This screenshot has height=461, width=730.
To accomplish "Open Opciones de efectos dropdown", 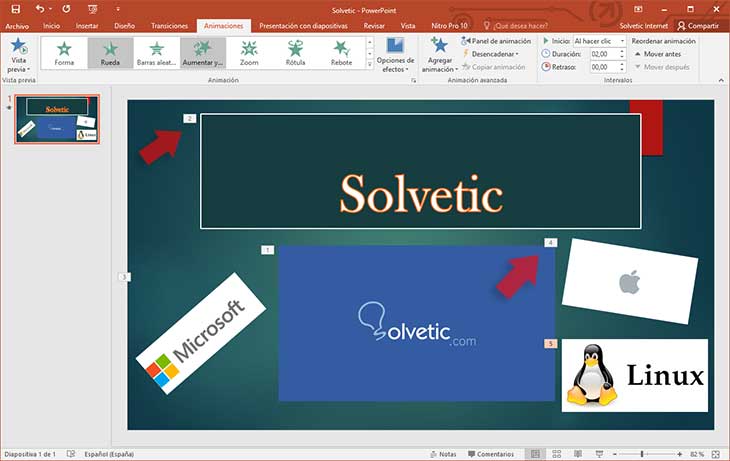I will [395, 55].
